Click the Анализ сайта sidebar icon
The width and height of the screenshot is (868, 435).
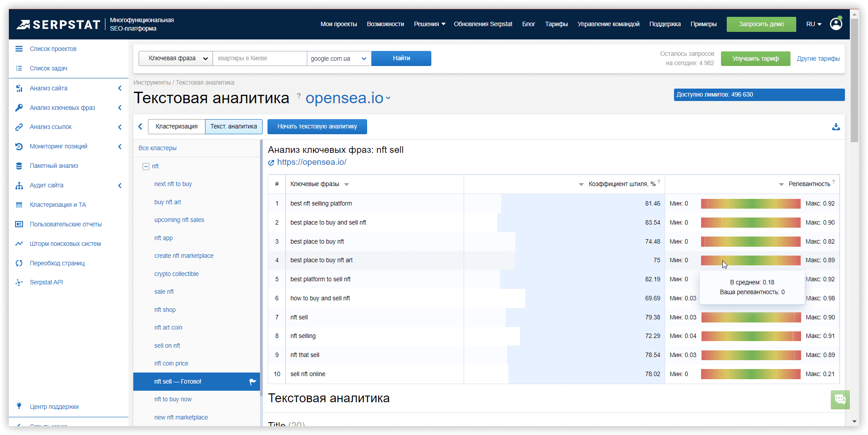pos(19,88)
